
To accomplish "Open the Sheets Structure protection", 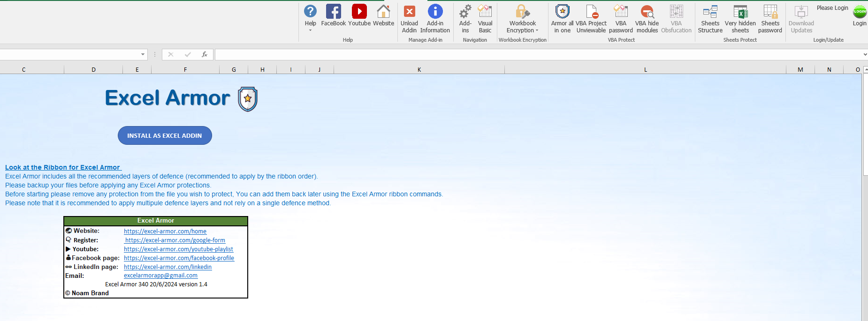I will [710, 19].
